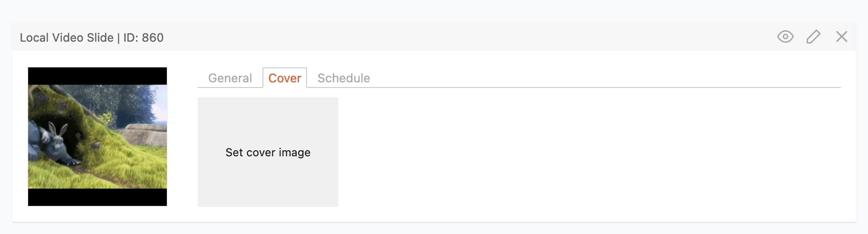Click the pencil edit icon

(x=813, y=37)
